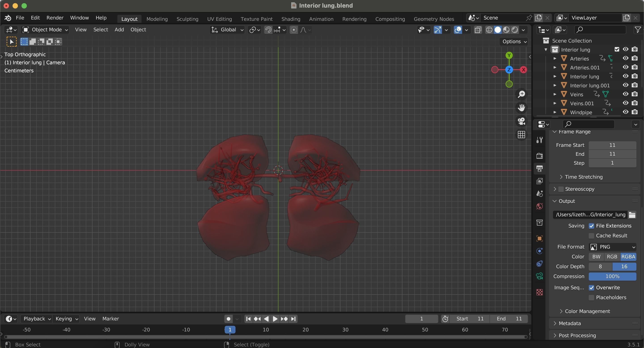This screenshot has height=348, width=644.
Task: Toggle orthographic grid view icon
Action: click(x=521, y=135)
